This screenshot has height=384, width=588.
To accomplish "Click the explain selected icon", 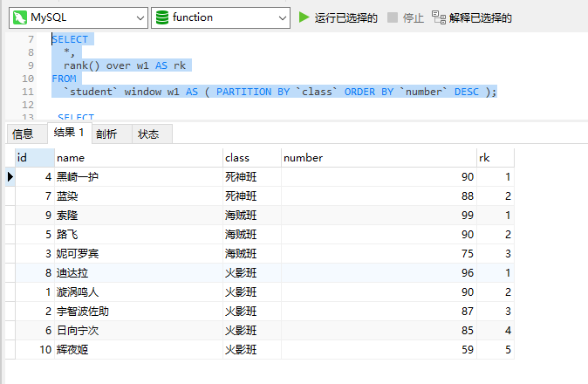I will click(x=438, y=17).
